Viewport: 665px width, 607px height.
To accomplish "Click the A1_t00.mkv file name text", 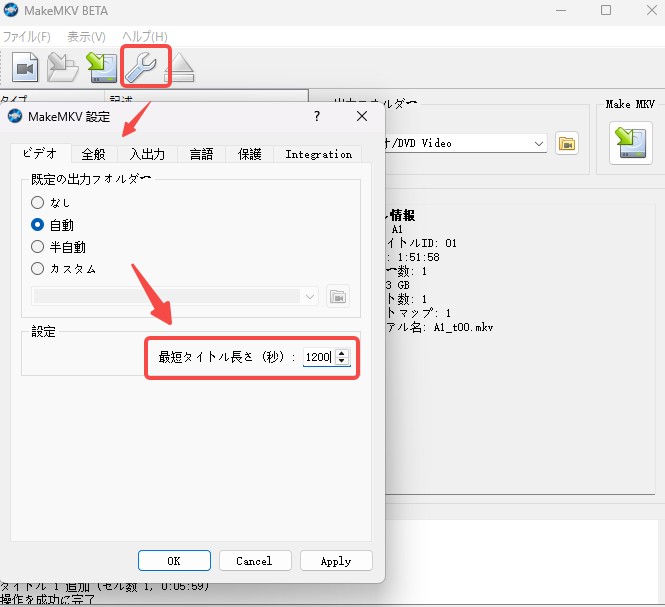I will (463, 327).
